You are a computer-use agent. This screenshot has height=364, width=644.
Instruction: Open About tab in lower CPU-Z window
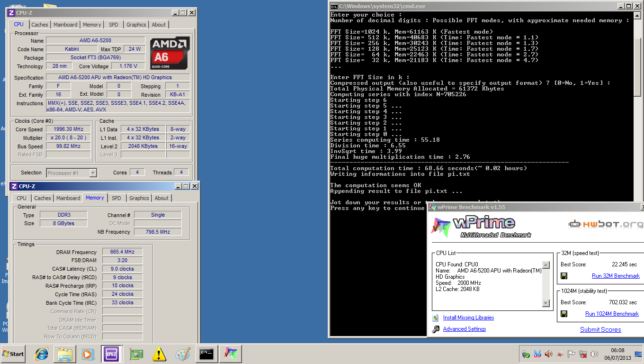(161, 198)
